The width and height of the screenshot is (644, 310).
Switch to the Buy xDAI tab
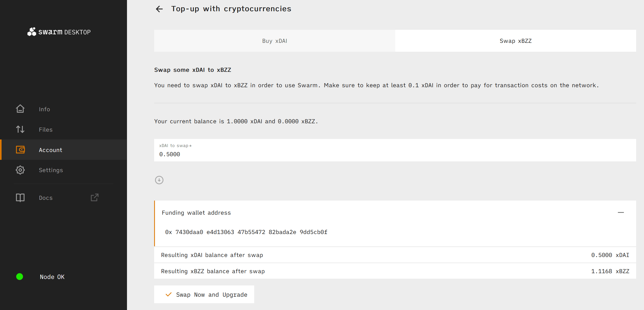pyautogui.click(x=275, y=41)
